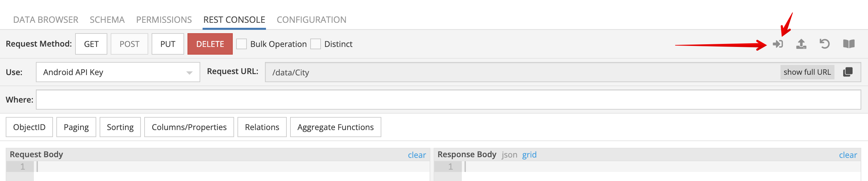The width and height of the screenshot is (868, 181).
Task: Open the Schema tab
Action: click(107, 20)
